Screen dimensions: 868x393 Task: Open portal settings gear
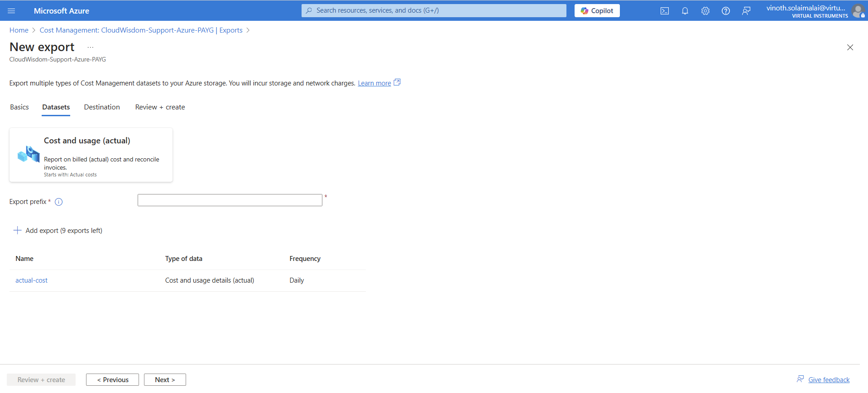(x=705, y=11)
